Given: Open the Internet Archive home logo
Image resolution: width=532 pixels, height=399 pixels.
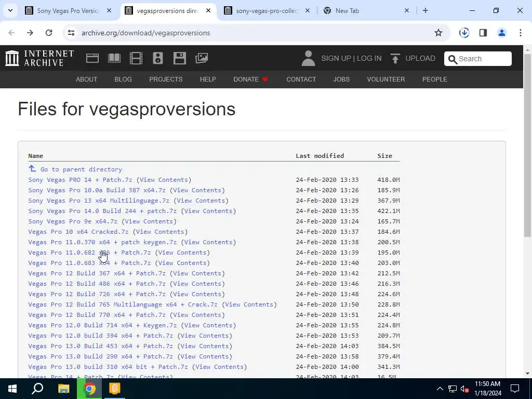Looking at the screenshot, I should [x=39, y=58].
